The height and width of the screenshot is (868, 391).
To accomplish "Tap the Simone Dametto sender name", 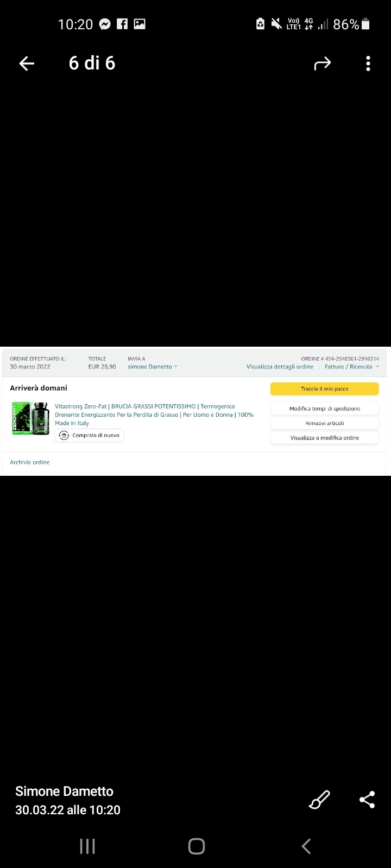I will 64,792.
